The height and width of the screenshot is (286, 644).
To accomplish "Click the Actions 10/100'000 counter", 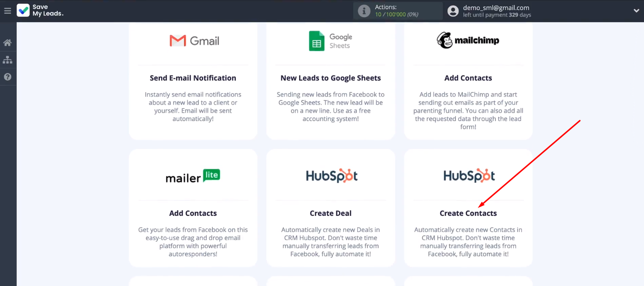I will pyautogui.click(x=396, y=14).
